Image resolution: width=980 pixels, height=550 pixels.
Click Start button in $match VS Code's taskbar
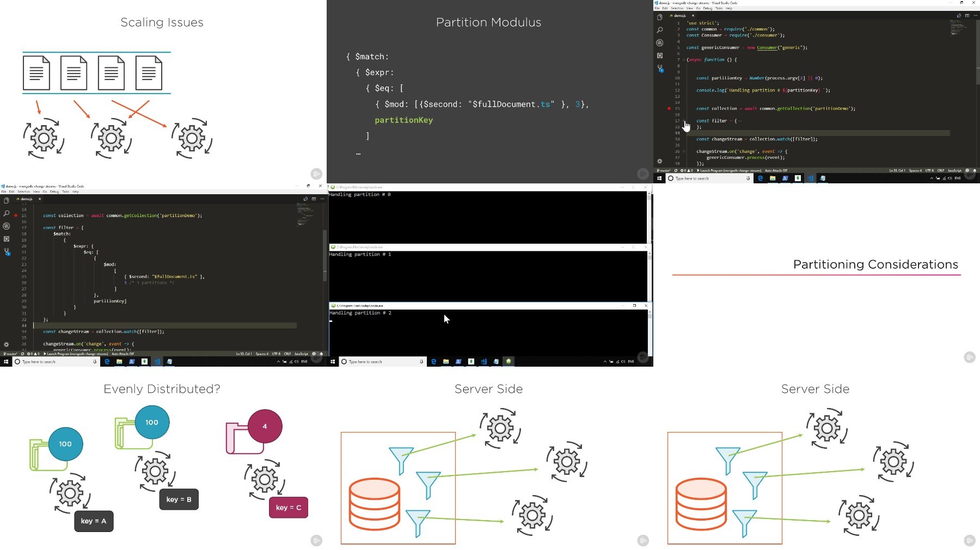(6, 361)
